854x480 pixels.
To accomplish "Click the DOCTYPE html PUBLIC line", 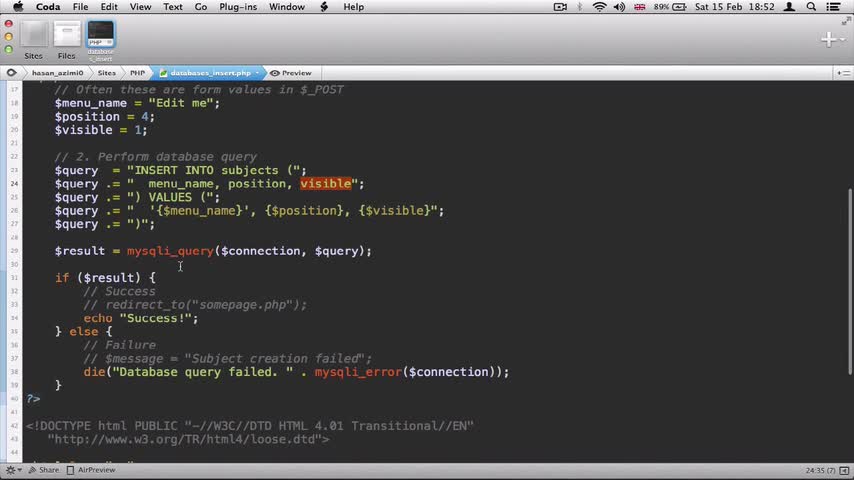I will click(x=250, y=426).
